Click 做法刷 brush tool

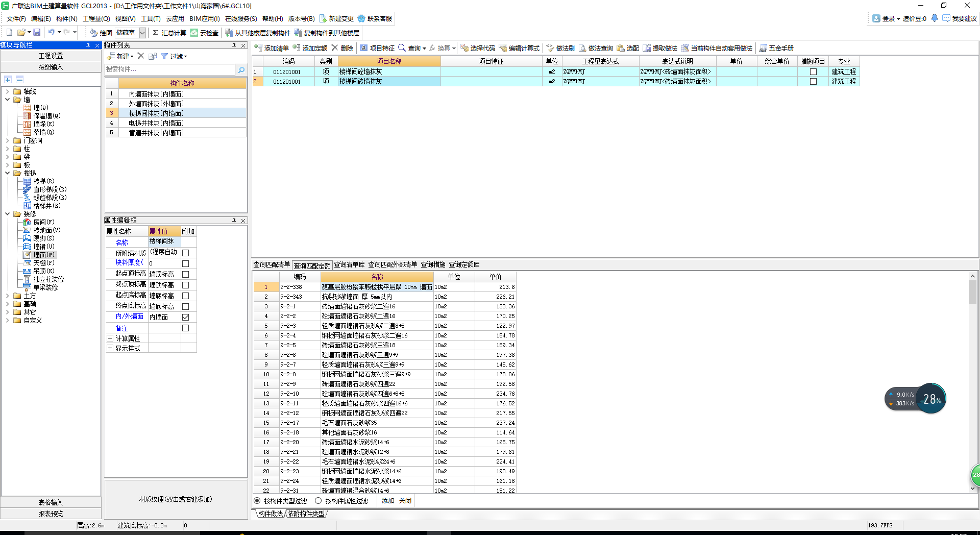click(x=560, y=48)
